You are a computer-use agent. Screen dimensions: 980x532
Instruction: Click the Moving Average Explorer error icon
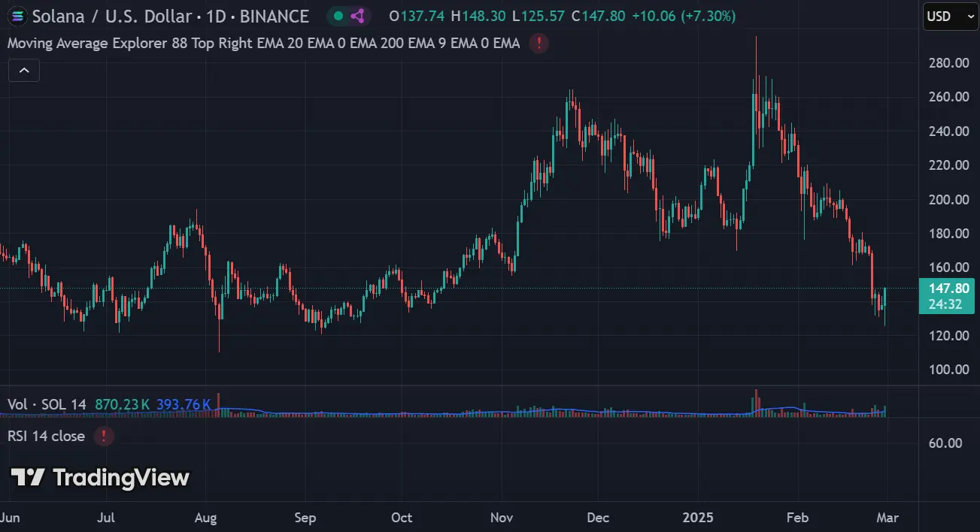pyautogui.click(x=539, y=44)
